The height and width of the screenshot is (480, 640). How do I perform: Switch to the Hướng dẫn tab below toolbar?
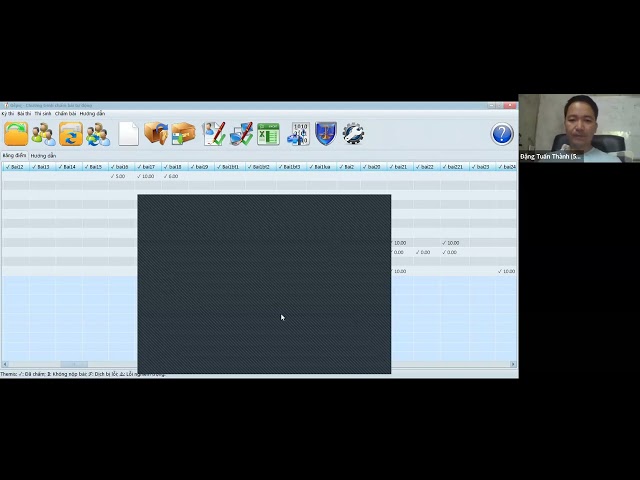pos(43,156)
